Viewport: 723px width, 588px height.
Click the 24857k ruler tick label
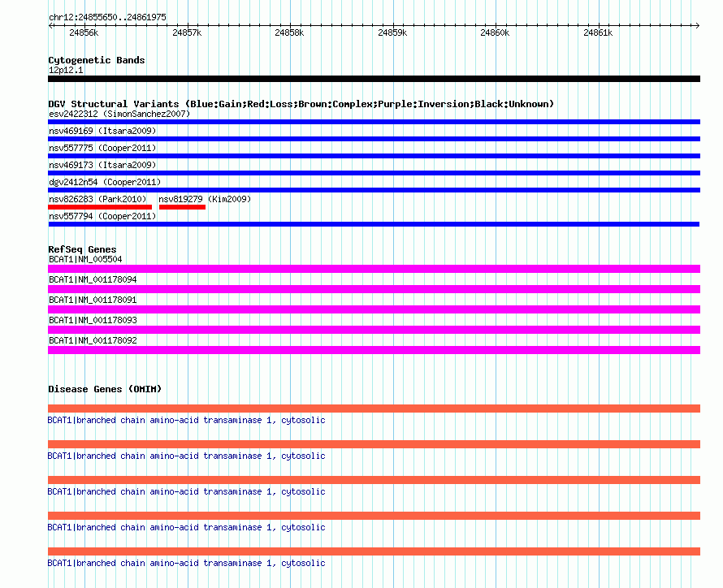click(187, 32)
